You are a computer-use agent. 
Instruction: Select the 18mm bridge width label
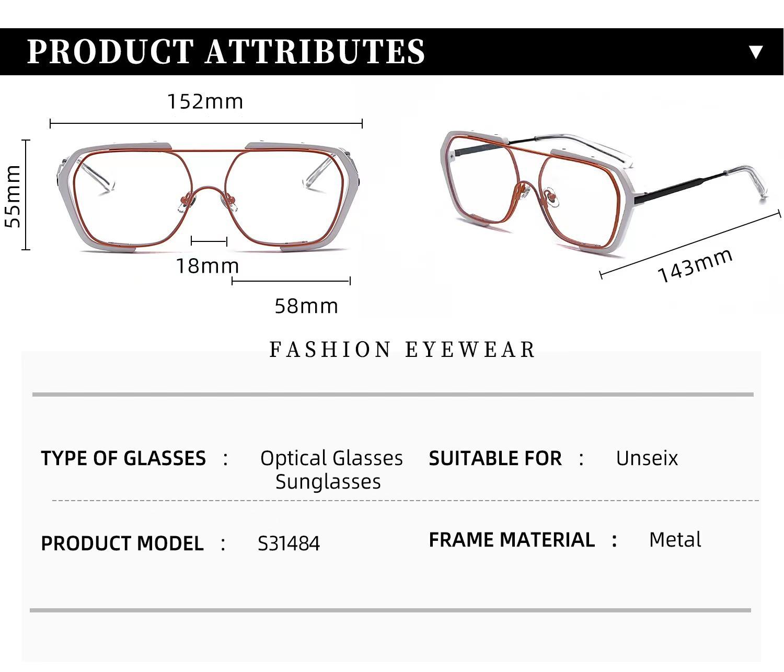[207, 266]
